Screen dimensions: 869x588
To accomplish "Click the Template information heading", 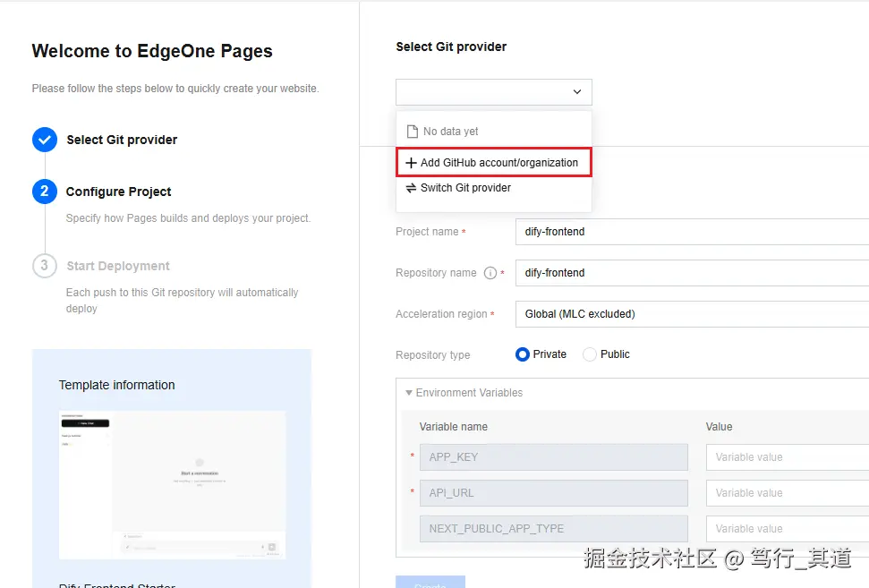I will [117, 385].
